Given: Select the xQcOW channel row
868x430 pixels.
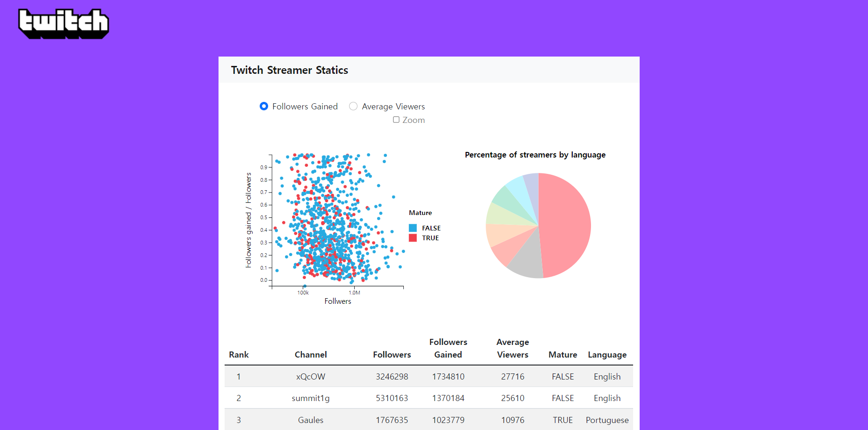Looking at the screenshot, I should (310, 376).
